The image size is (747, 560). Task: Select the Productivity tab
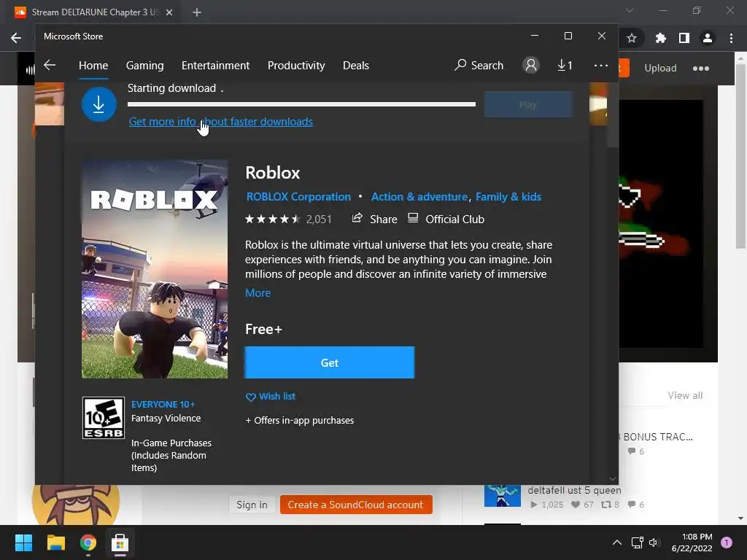coord(296,65)
